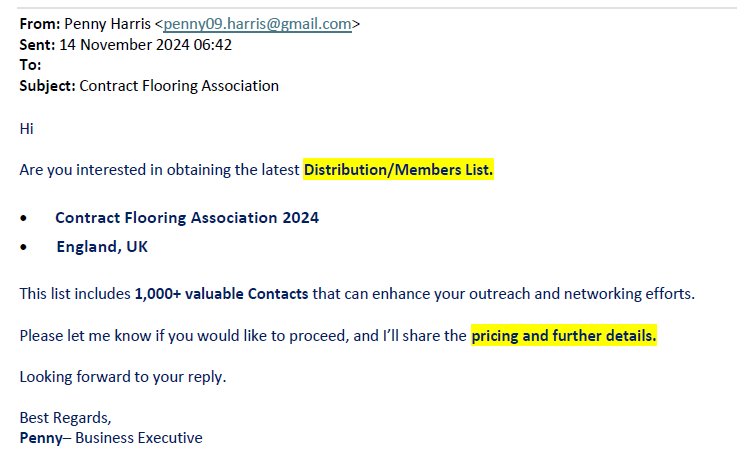Viewport: 739px width, 468px height.
Task: Click the Business Executive job title
Action: tap(139, 438)
